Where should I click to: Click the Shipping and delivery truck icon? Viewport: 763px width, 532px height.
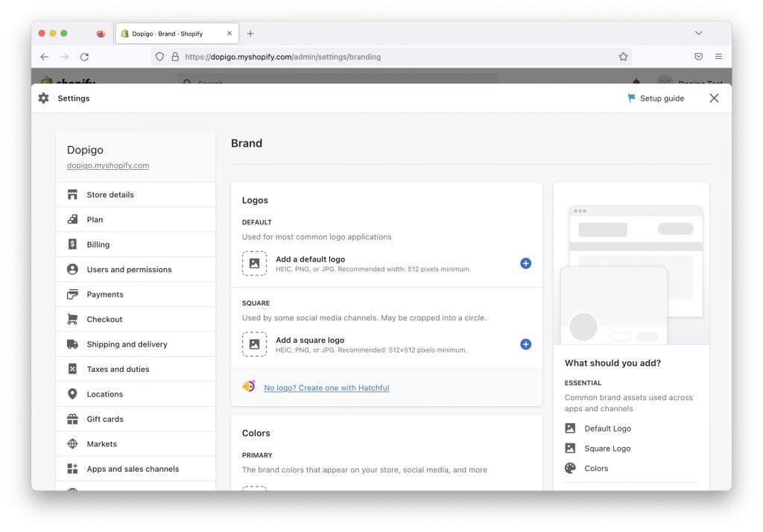[x=72, y=344]
